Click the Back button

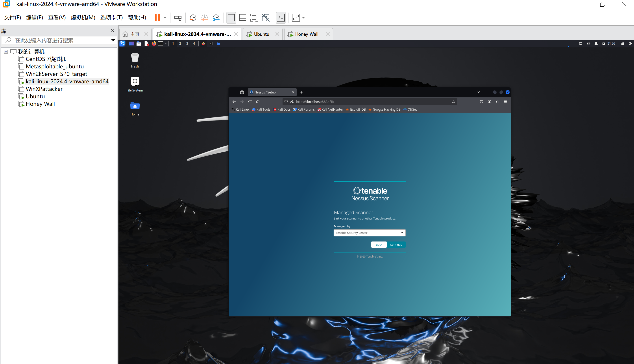click(x=379, y=244)
